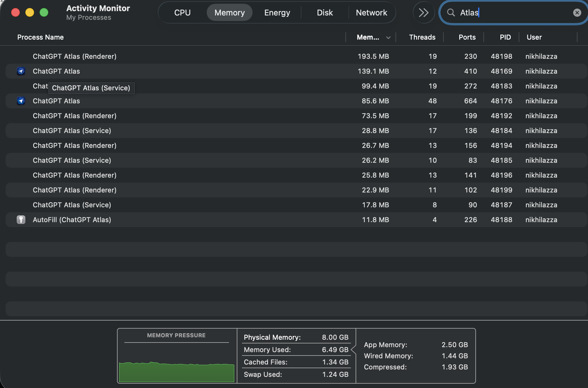Sort by the Threads column header
The image size is (588, 388).
[x=422, y=37]
